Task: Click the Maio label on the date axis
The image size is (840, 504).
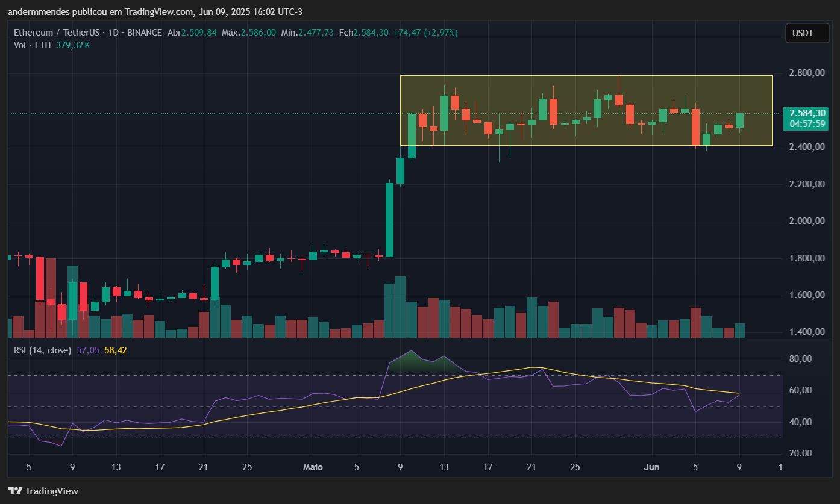Action: [312, 467]
